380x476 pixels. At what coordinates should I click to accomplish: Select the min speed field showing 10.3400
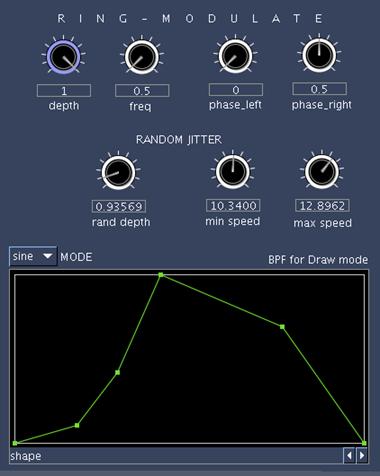(233, 205)
